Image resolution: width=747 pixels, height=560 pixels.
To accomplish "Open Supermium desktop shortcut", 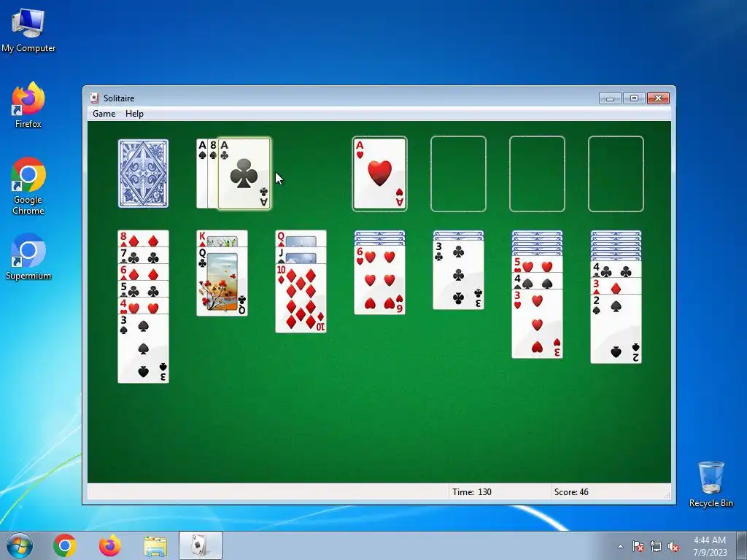I will pos(28,256).
